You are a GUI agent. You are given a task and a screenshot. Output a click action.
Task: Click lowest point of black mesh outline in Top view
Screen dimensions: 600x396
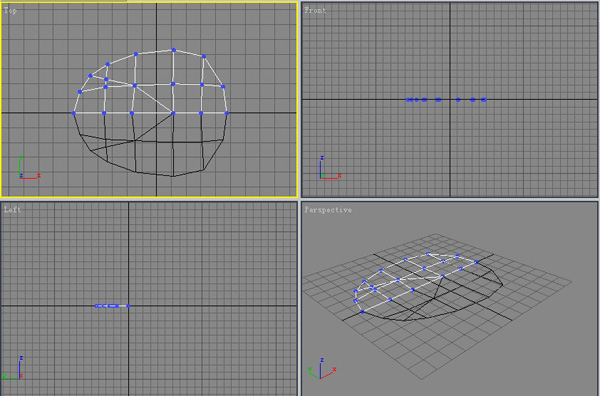(172, 176)
